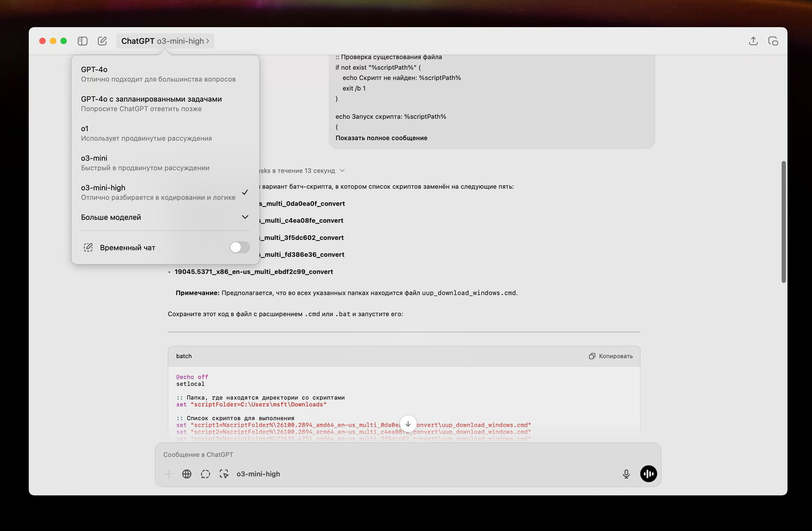Click the checkmark next to o3-mini-high
The height and width of the screenshot is (531, 812).
(x=245, y=192)
